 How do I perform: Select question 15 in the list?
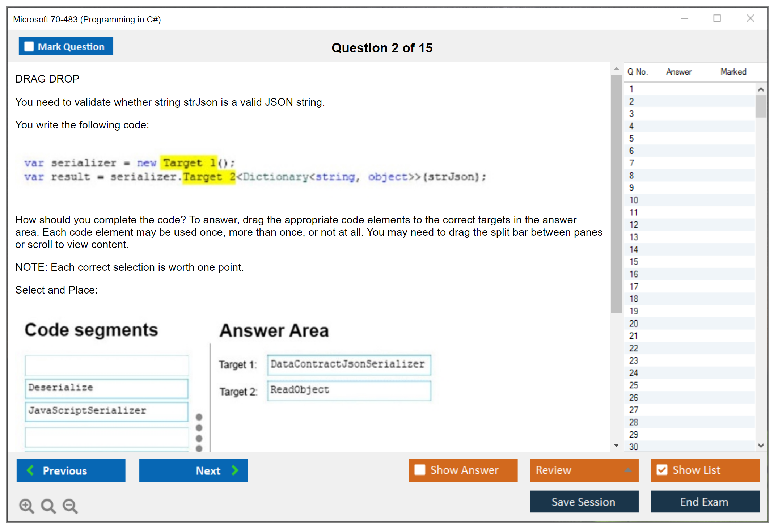coord(634,262)
